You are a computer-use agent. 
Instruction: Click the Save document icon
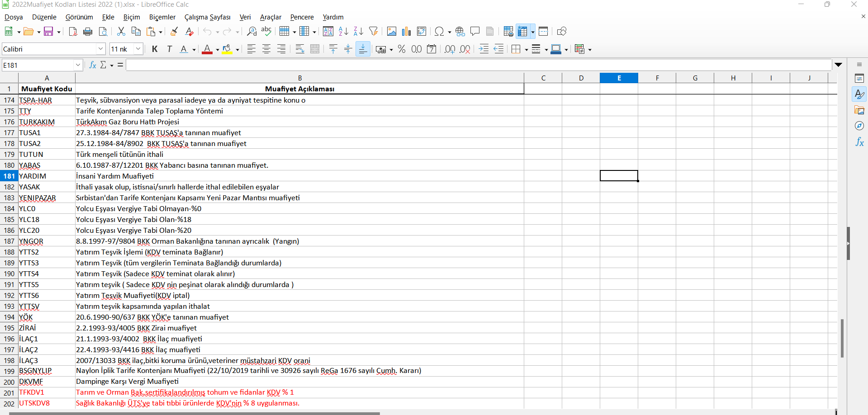48,31
